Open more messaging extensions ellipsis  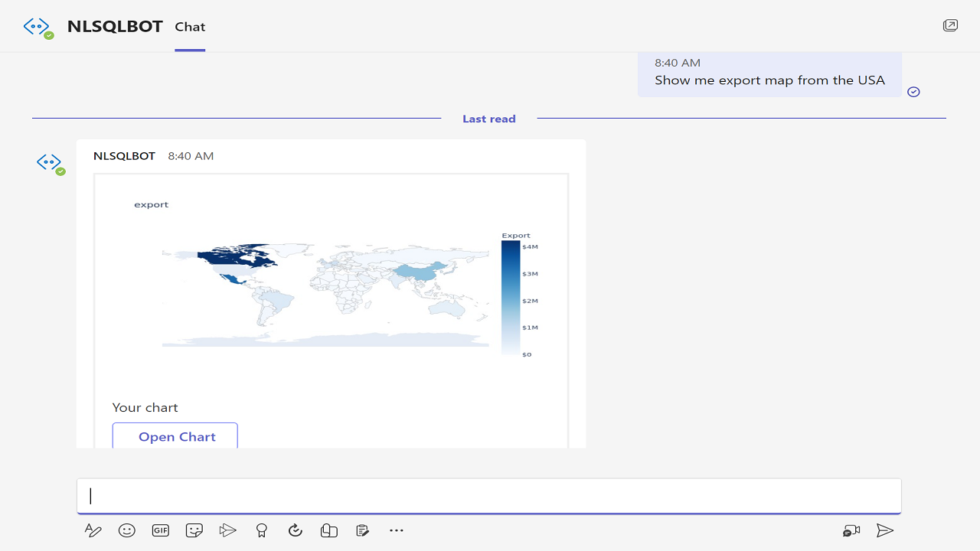(396, 530)
